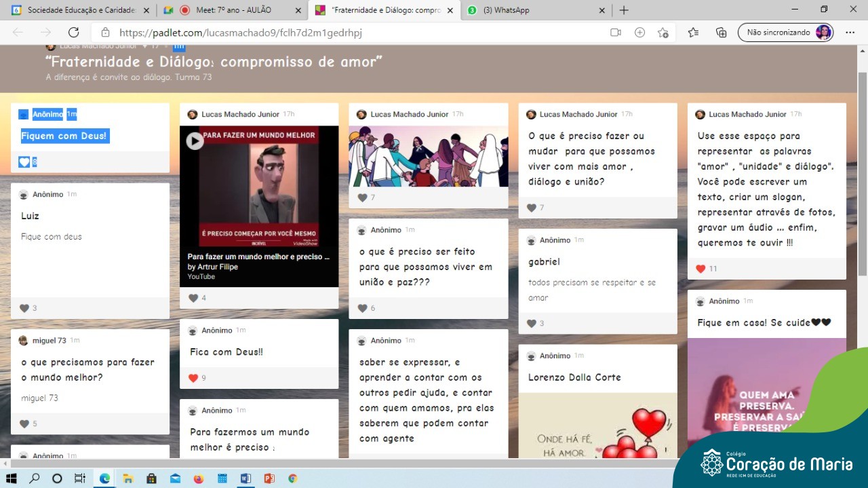Screen dimensions: 868x488
Task: Click the vertical page scrollbar
Action: click(862, 170)
